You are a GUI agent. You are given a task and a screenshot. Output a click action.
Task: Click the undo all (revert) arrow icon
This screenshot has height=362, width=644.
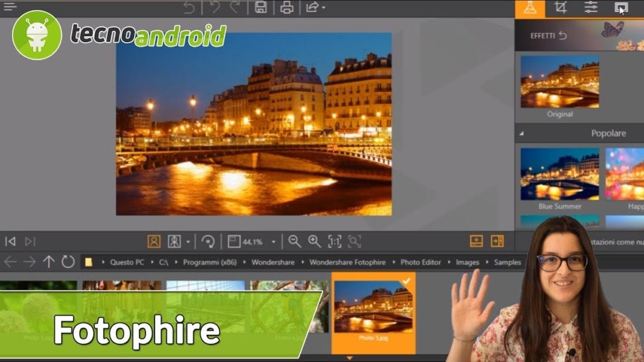click(x=189, y=7)
